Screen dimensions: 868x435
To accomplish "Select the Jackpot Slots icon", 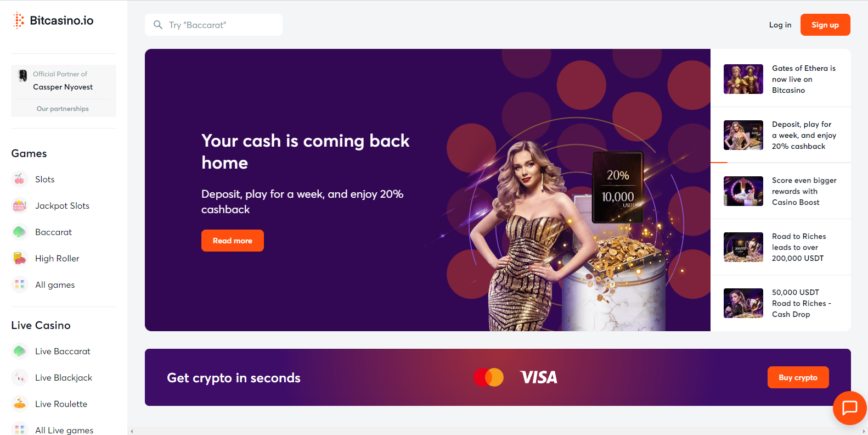I will click(x=20, y=205).
